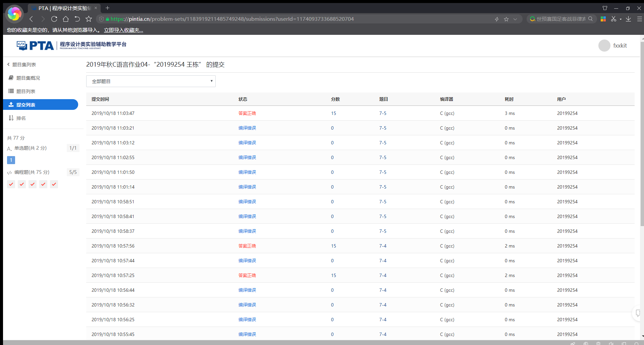This screenshot has height=345, width=644.
Task: Click the fxxkit username
Action: [620, 46]
